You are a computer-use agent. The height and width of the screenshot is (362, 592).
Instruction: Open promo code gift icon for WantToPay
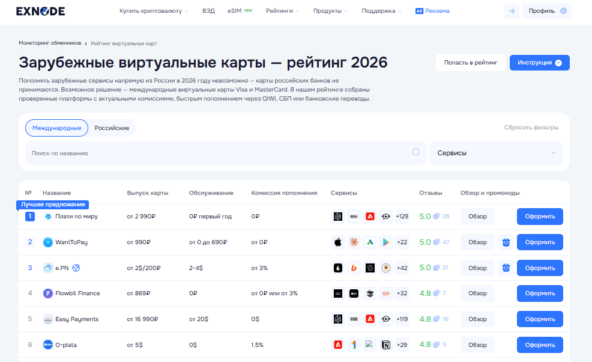coord(506,242)
